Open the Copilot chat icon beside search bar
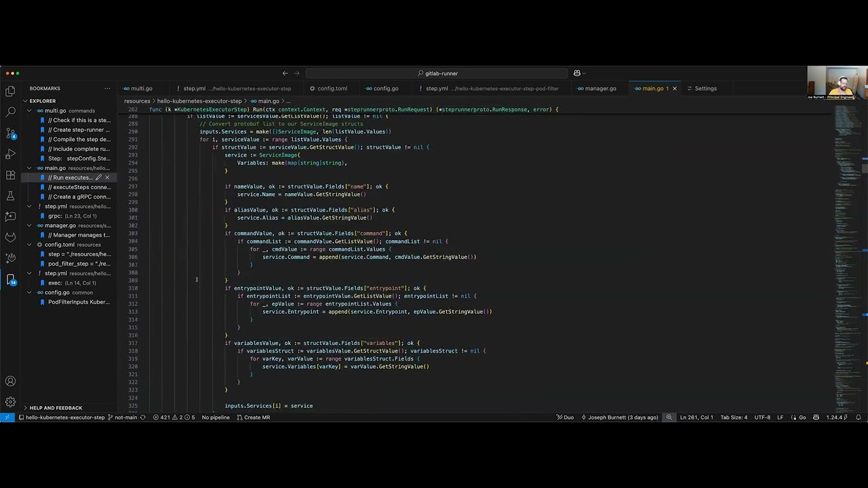 pyautogui.click(x=578, y=73)
